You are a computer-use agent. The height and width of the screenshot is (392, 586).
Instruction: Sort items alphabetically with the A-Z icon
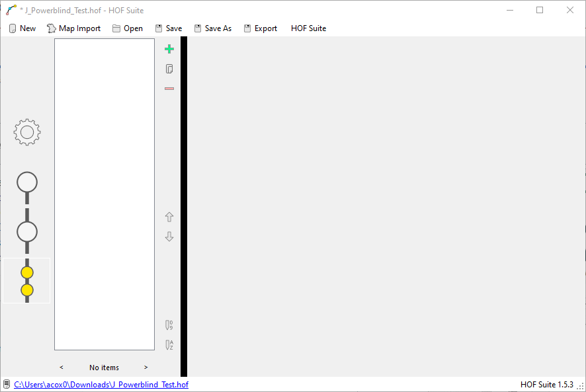coord(169,345)
